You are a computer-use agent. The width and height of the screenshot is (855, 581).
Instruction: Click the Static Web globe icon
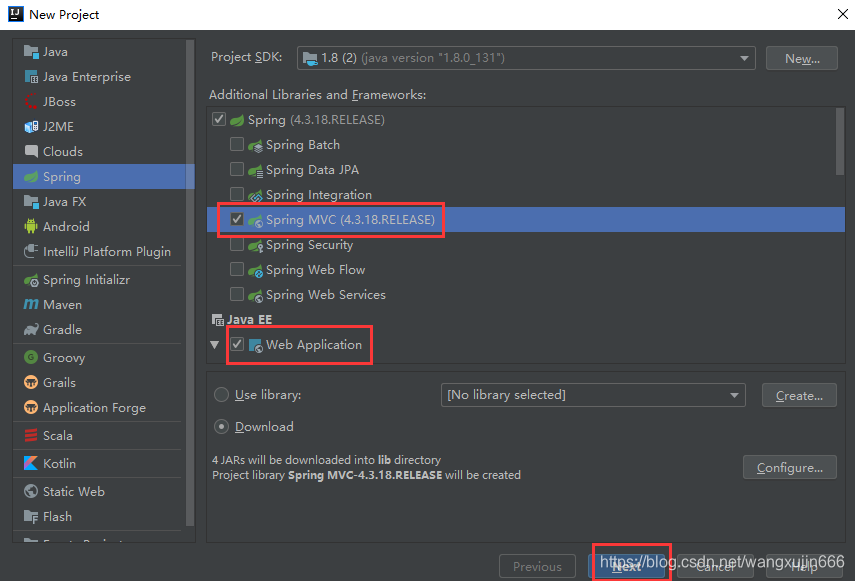click(x=31, y=491)
